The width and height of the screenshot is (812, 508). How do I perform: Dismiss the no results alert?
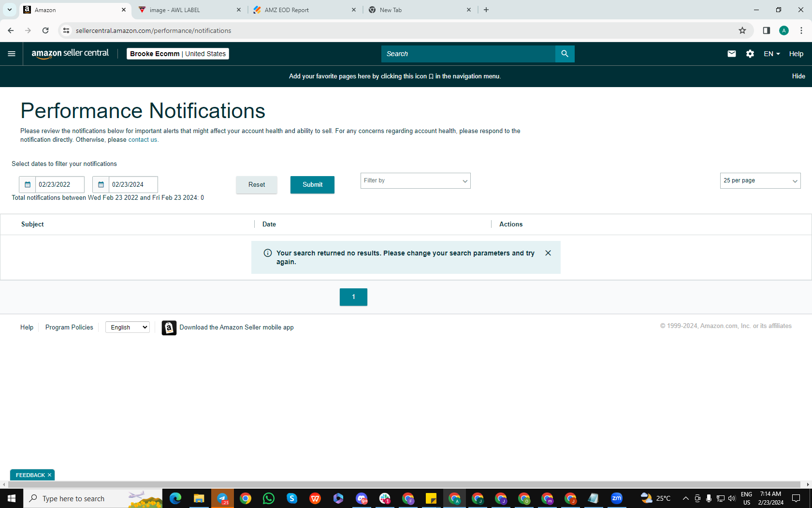548,253
